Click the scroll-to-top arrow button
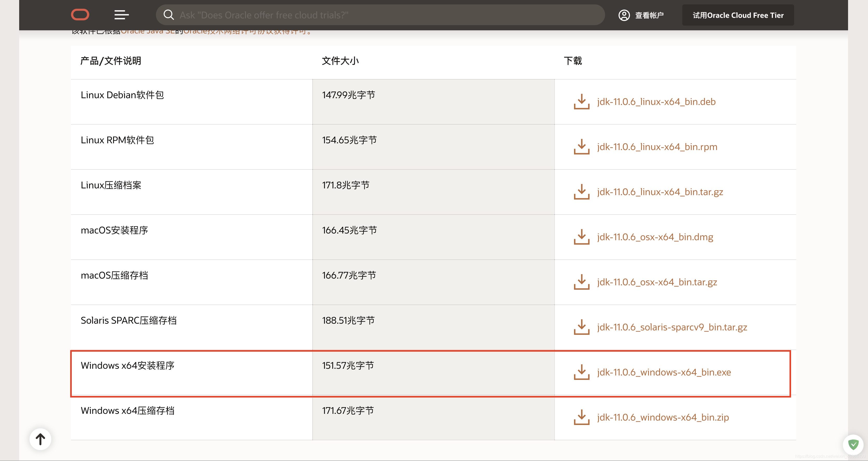The image size is (868, 461). 40,439
